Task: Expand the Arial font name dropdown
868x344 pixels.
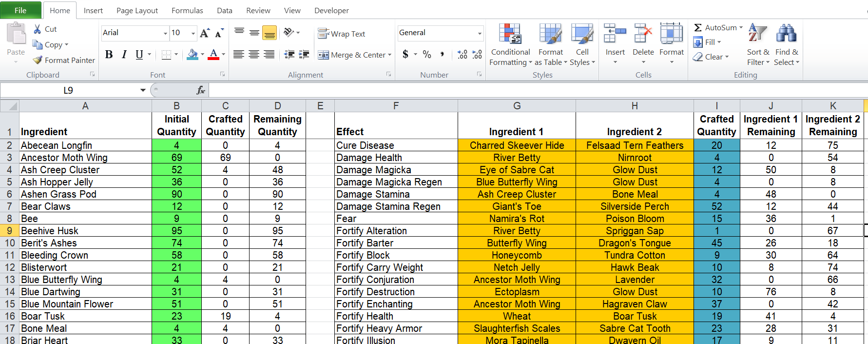Action: tap(165, 33)
